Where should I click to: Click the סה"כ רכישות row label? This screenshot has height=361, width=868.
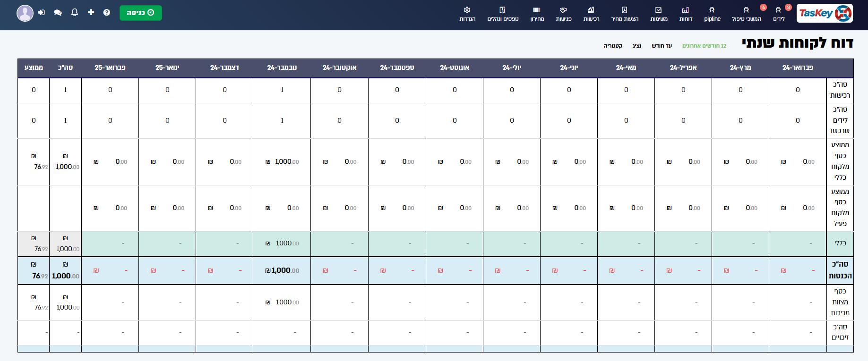click(840, 90)
